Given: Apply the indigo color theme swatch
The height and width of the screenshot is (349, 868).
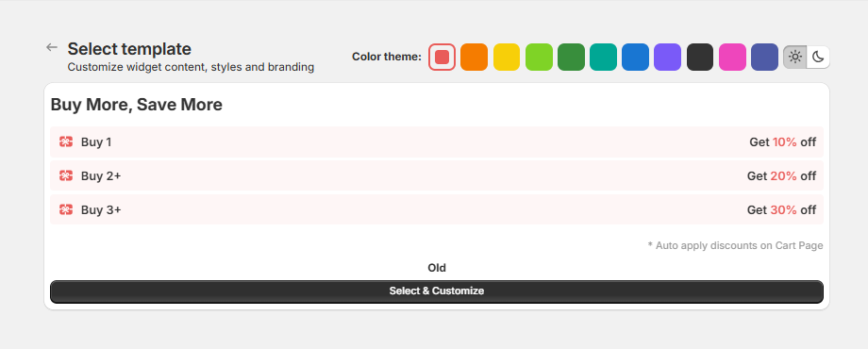Looking at the screenshot, I should 764,57.
